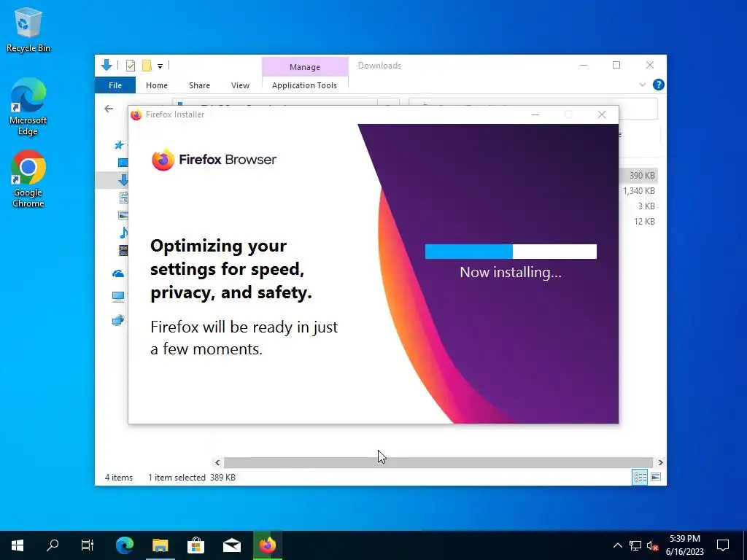Image resolution: width=747 pixels, height=560 pixels.
Task: Select Pictures icon in navigation pane
Action: click(123, 215)
